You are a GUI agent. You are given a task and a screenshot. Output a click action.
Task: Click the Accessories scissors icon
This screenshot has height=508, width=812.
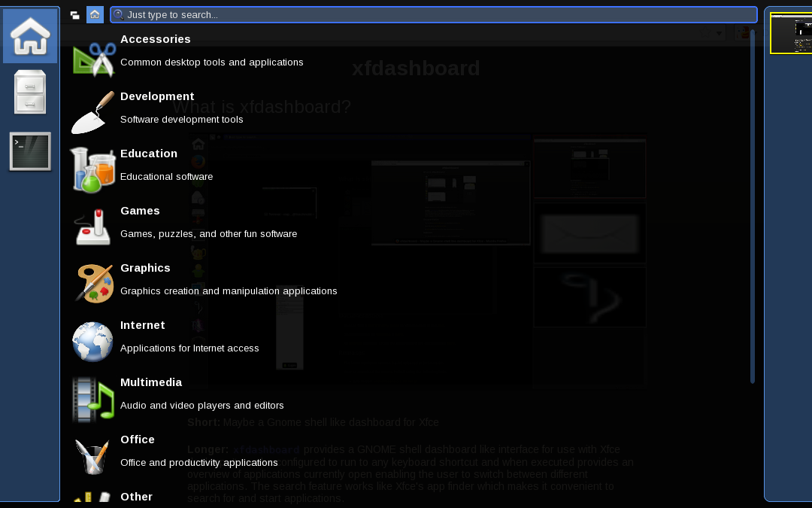[93, 59]
